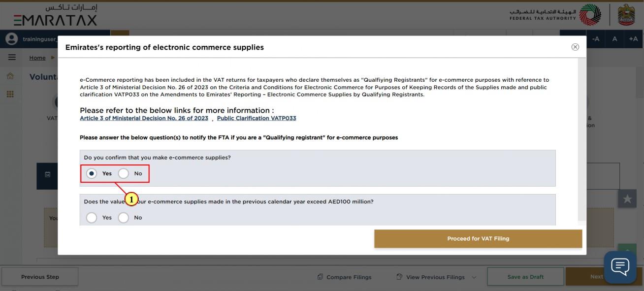The image size is (644, 291).
Task: Click the star favorites icon
Action: point(627,199)
